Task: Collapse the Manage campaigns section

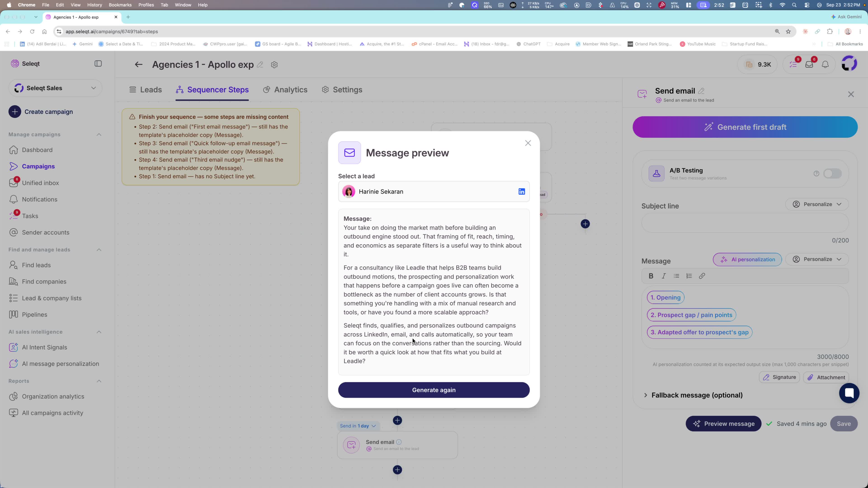Action: click(x=99, y=134)
